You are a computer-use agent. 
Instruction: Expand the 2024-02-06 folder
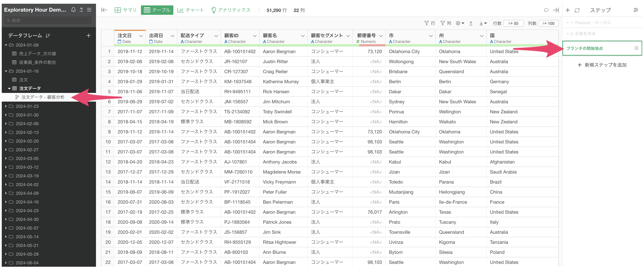pyautogui.click(x=6, y=123)
